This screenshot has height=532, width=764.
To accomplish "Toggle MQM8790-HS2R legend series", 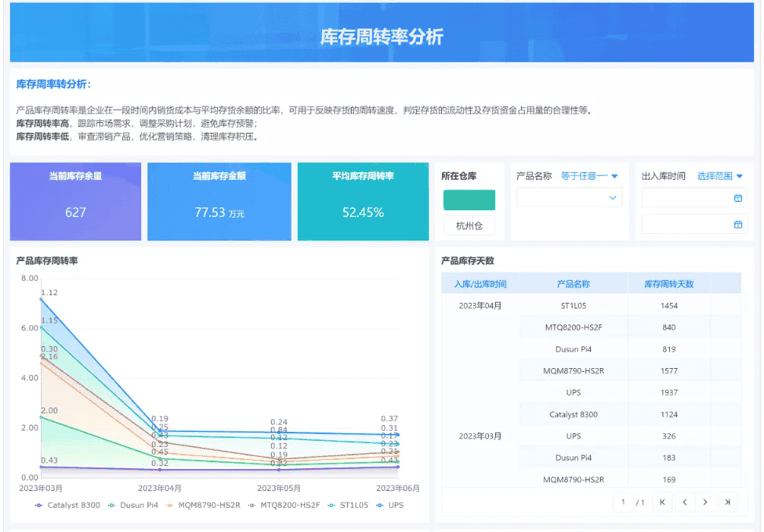I will click(203, 505).
